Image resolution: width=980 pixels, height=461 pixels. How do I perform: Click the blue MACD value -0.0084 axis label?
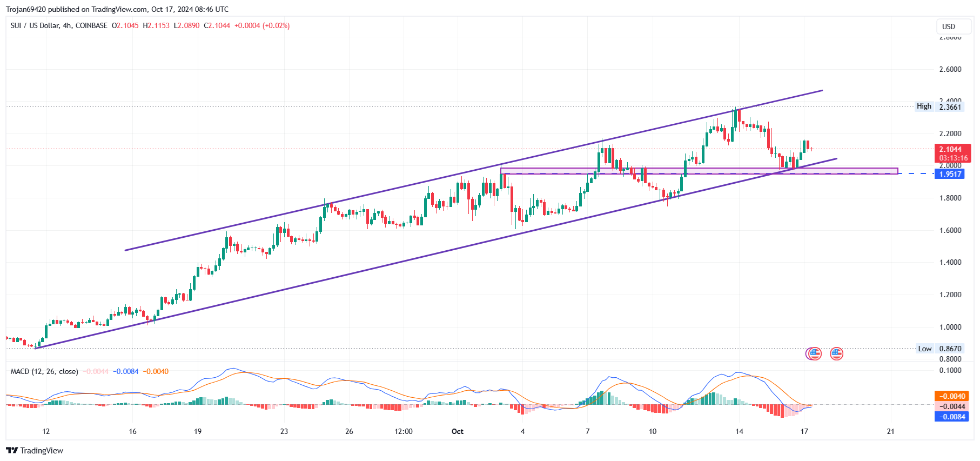(x=952, y=417)
